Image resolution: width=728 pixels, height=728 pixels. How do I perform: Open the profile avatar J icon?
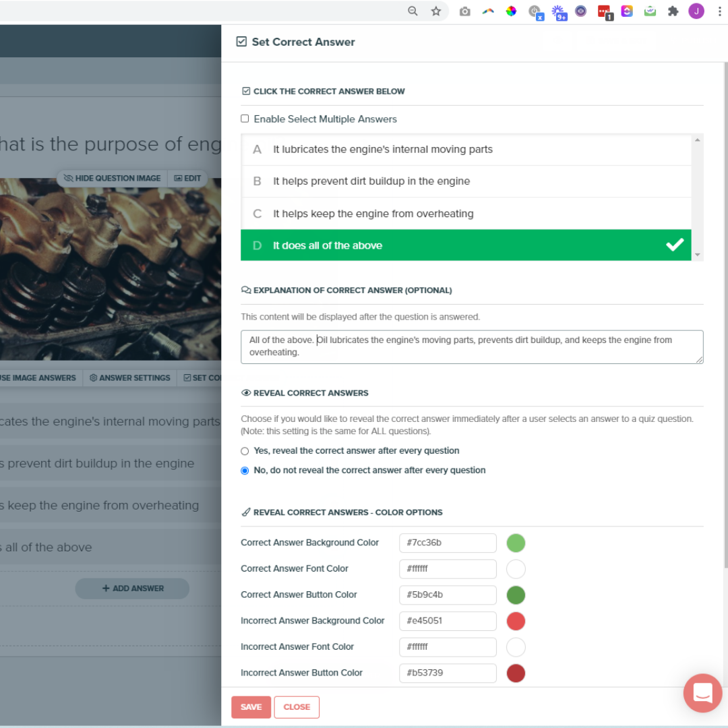click(696, 11)
